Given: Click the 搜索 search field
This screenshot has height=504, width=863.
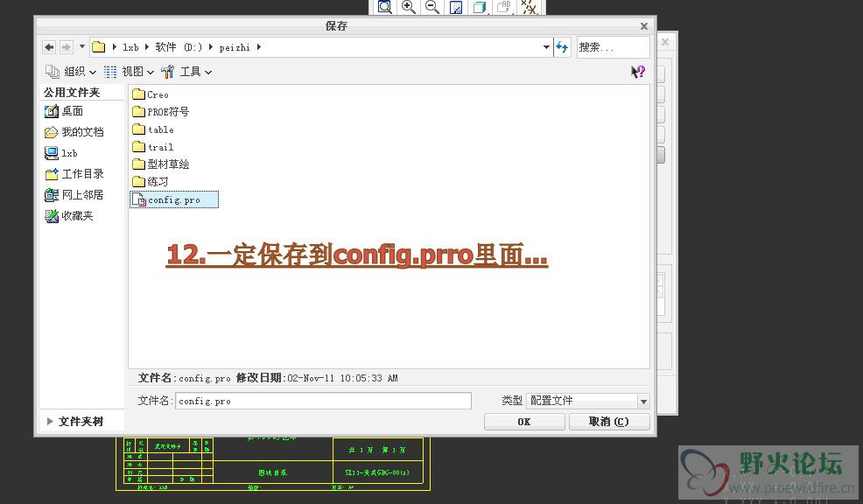Looking at the screenshot, I should pyautogui.click(x=613, y=47).
